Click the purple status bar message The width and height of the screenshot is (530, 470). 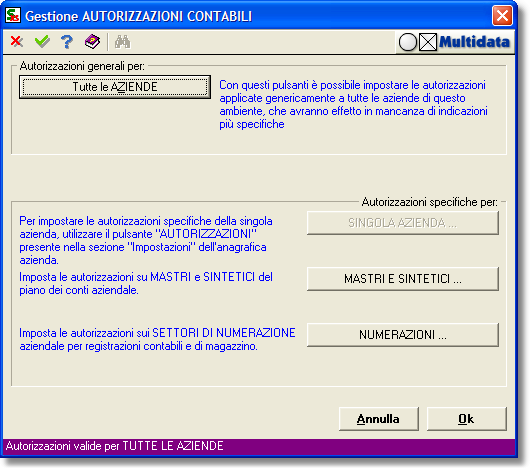point(115,446)
